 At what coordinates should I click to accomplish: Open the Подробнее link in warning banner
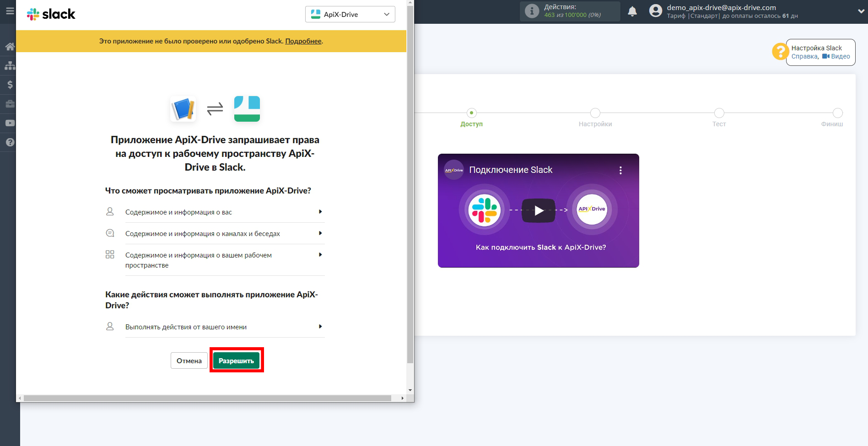coord(303,41)
